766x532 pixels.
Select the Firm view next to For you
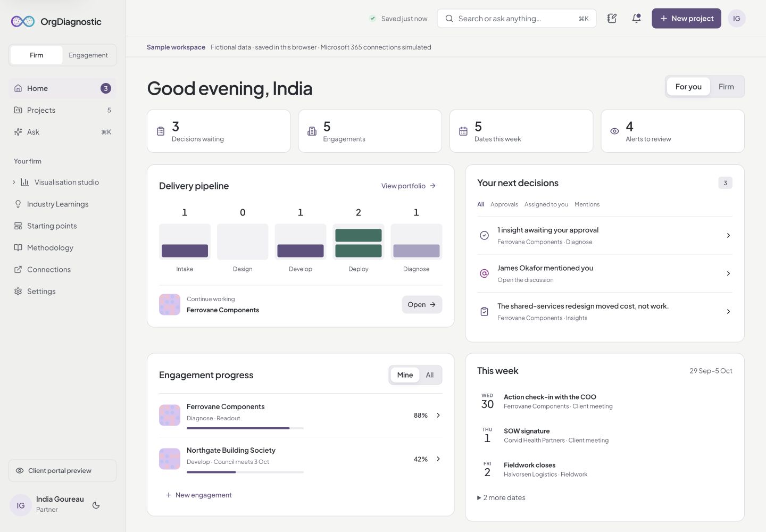pyautogui.click(x=726, y=87)
